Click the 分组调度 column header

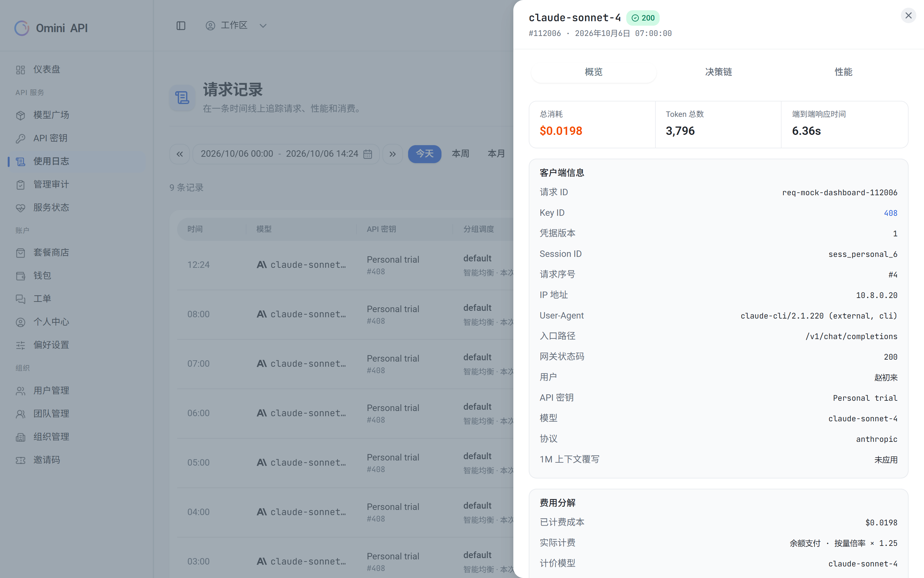478,229
